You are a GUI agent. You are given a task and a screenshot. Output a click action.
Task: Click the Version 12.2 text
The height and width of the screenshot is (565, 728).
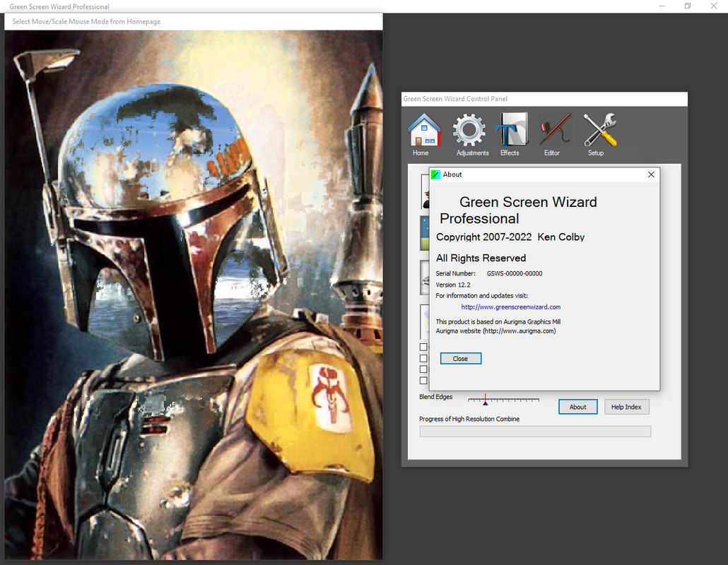[452, 285]
